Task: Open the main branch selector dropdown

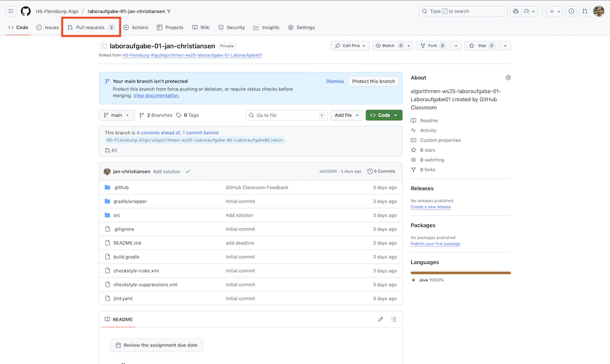Action: [x=117, y=115]
